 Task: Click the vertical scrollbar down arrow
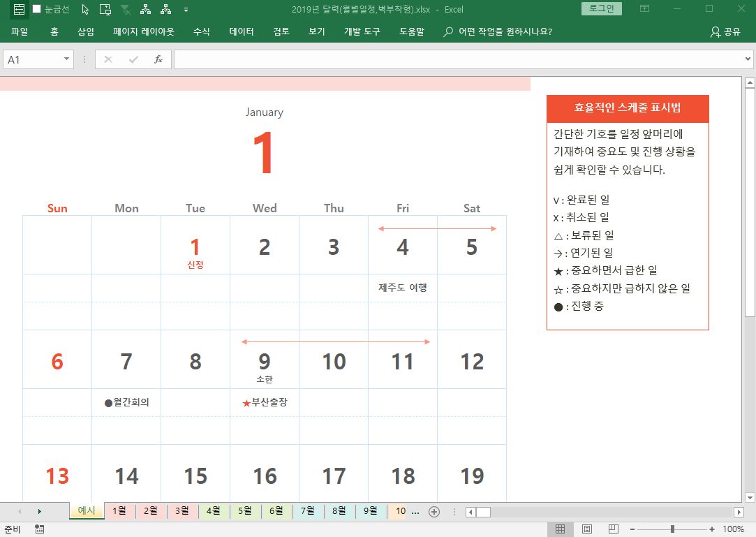[750, 497]
